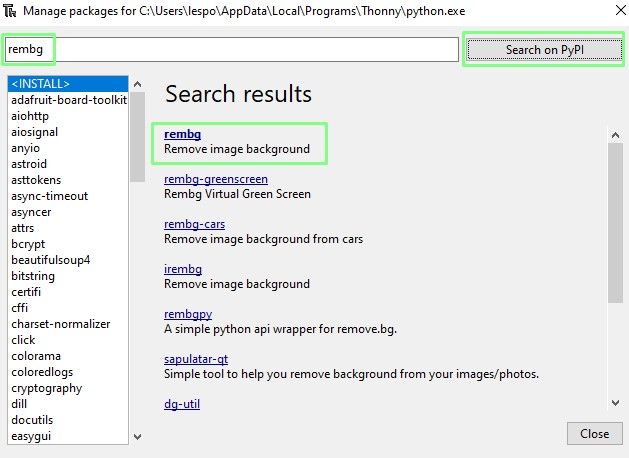This screenshot has width=629, height=458.
Task: Click the search results scrollbar thumb
Action: coord(615,223)
